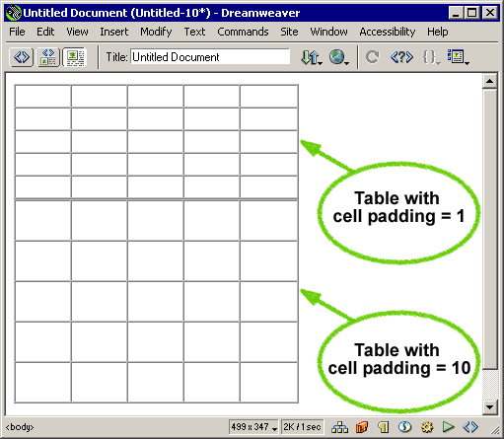This screenshot has height=439, width=504.
Task: Open the File Management menu icon
Action: pos(312,57)
